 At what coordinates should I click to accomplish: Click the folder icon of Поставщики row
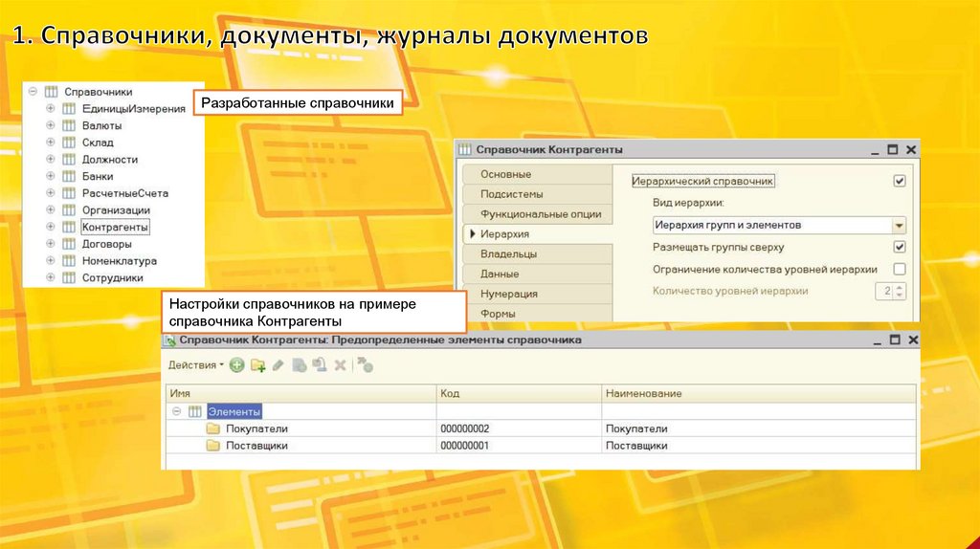coord(213,446)
